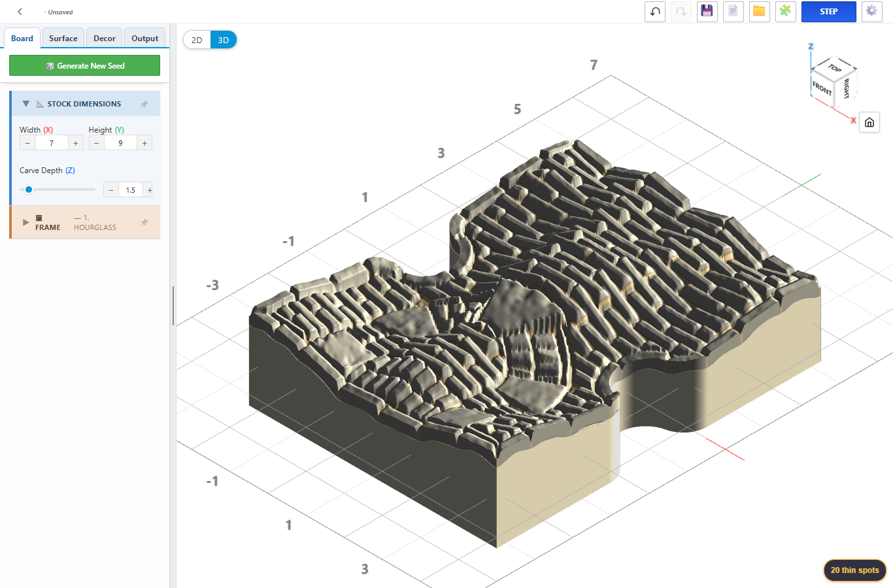Screen dimensions: 893x588
Task: Switch the viewport to 3D mode
Action: point(224,40)
